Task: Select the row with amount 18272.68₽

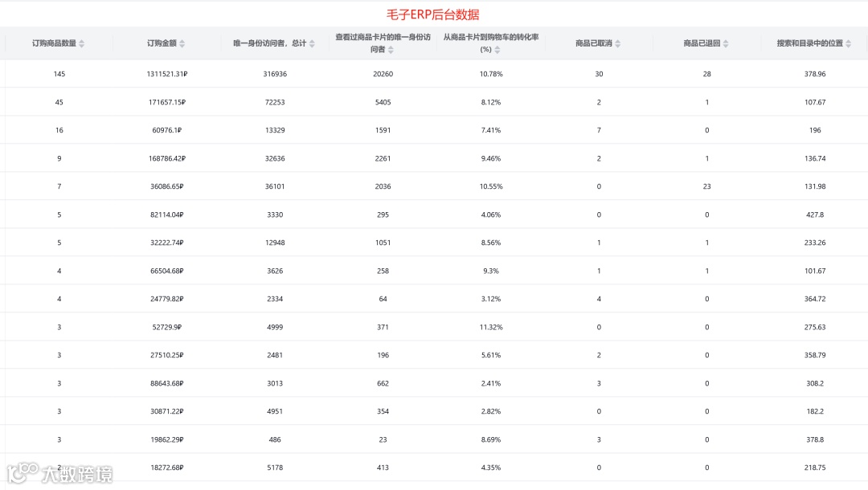Action: click(434, 468)
